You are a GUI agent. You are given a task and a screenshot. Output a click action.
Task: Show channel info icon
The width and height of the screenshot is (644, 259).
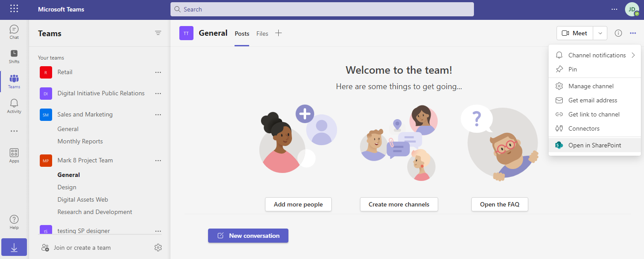tap(618, 33)
